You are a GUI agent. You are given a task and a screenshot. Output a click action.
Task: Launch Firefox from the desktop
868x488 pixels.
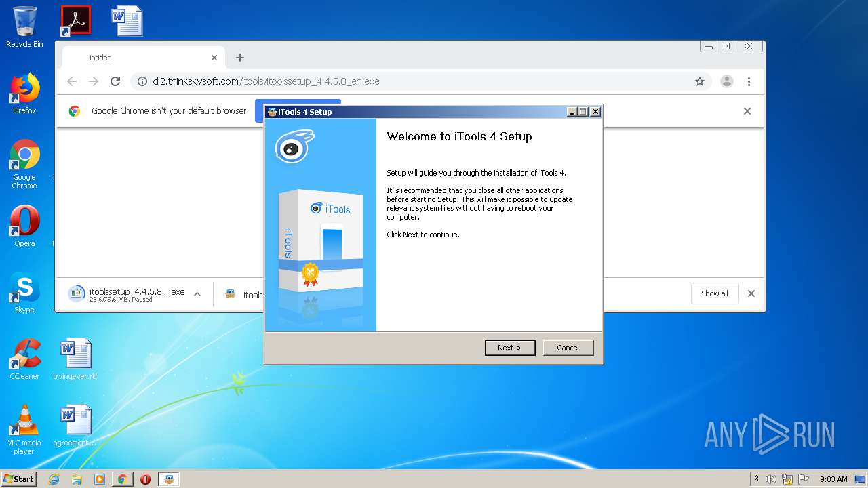click(x=24, y=94)
